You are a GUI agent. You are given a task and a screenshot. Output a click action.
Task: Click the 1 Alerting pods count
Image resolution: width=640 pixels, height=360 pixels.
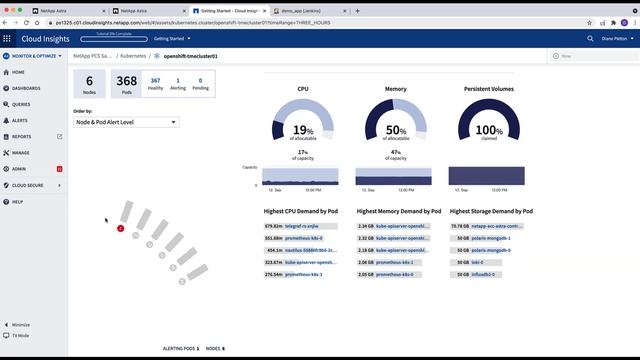[178, 84]
